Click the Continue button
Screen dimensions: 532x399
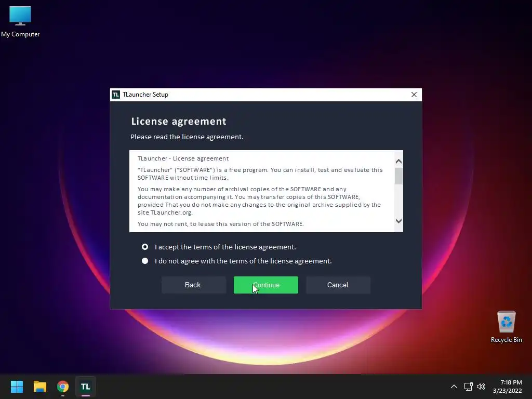pos(265,285)
